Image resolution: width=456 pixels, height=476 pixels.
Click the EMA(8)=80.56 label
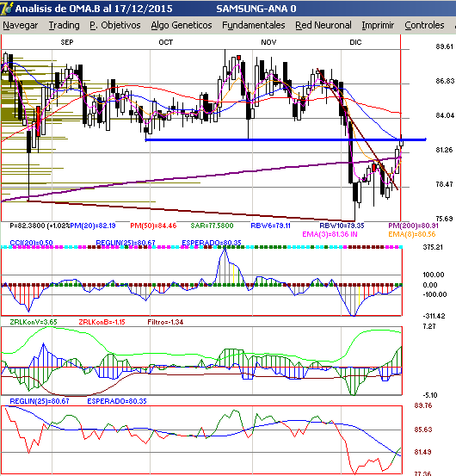[412, 234]
